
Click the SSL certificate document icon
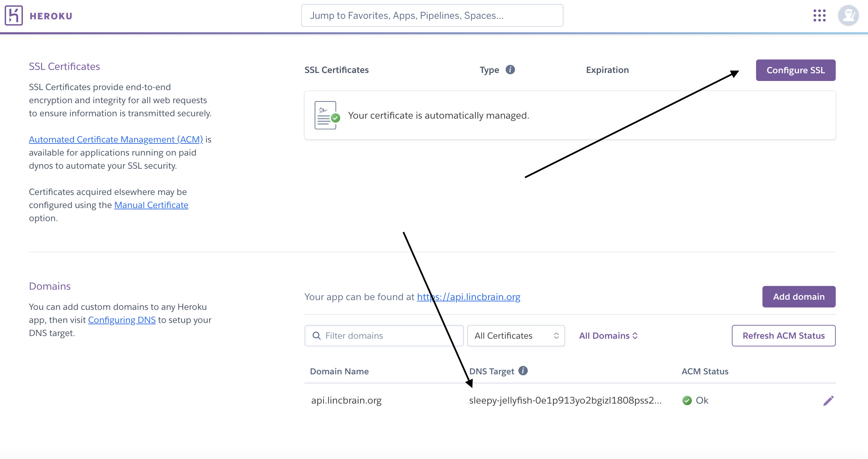(x=325, y=115)
